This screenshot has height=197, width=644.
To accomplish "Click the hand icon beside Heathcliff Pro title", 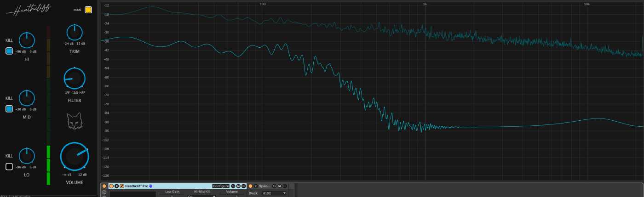I will tap(150, 186).
